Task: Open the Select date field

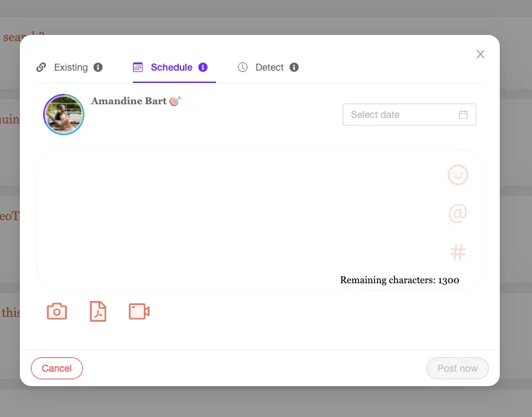Action: click(x=409, y=115)
